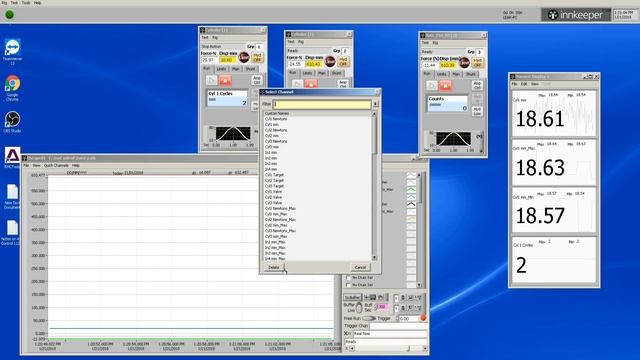Screen dimensions: 640x360
Task: Tick the first No Chan Sel checkbox
Action: [348, 278]
